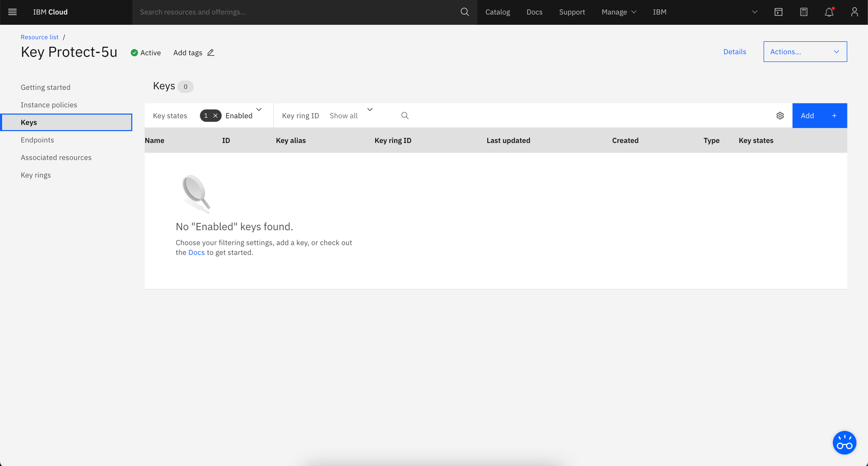
Task: Expand the Key ring ID Show all dropdown
Action: 370,110
